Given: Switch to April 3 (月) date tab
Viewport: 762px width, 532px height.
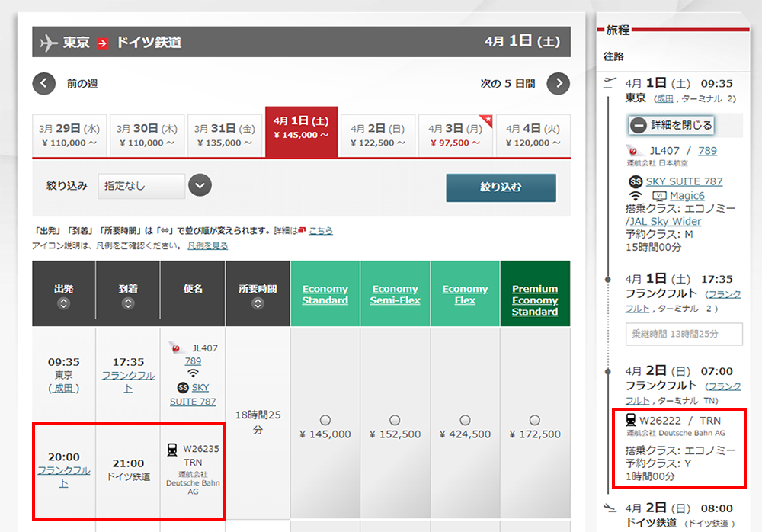Looking at the screenshot, I should coord(456,136).
